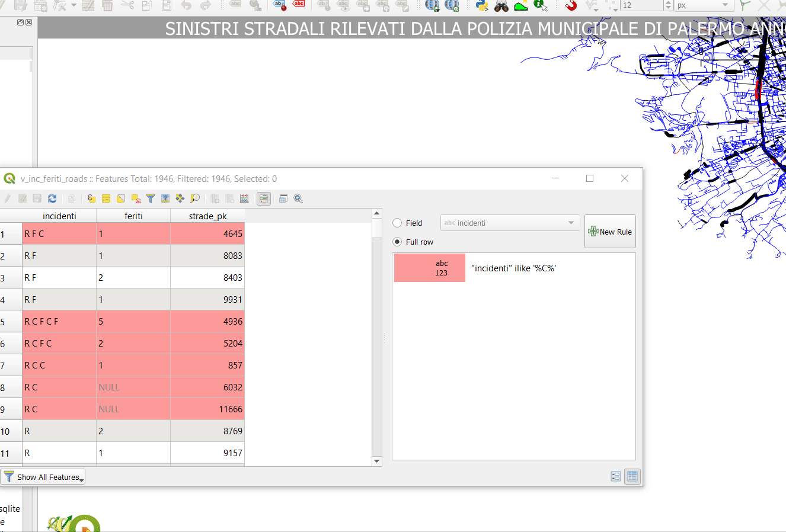
Task: Click the filter funnel icon in table toolbar
Action: tap(151, 198)
